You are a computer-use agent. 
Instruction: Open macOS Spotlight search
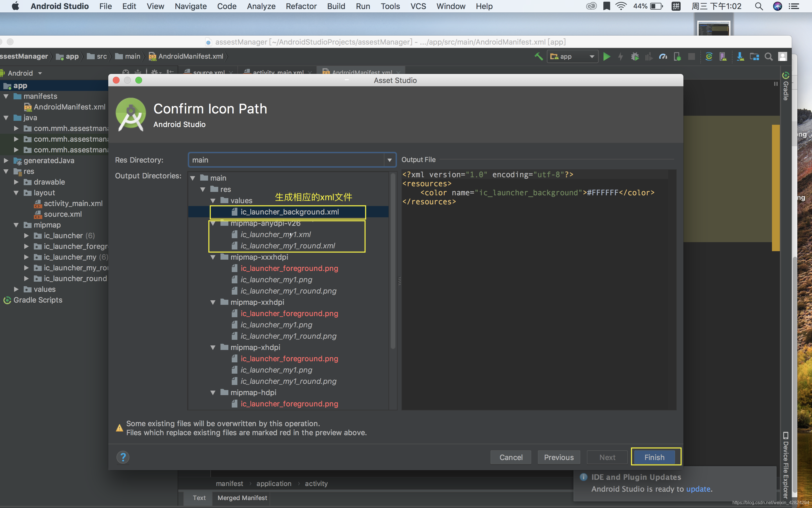pyautogui.click(x=759, y=6)
